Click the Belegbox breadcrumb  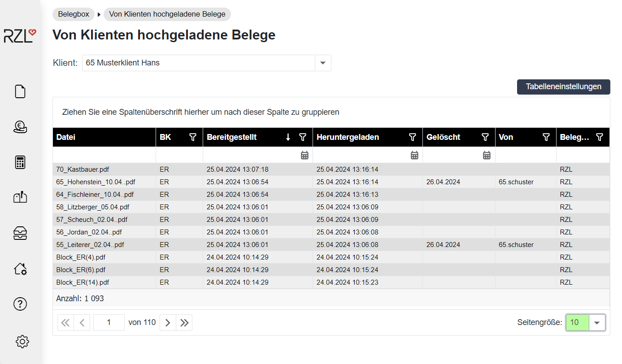tap(74, 14)
